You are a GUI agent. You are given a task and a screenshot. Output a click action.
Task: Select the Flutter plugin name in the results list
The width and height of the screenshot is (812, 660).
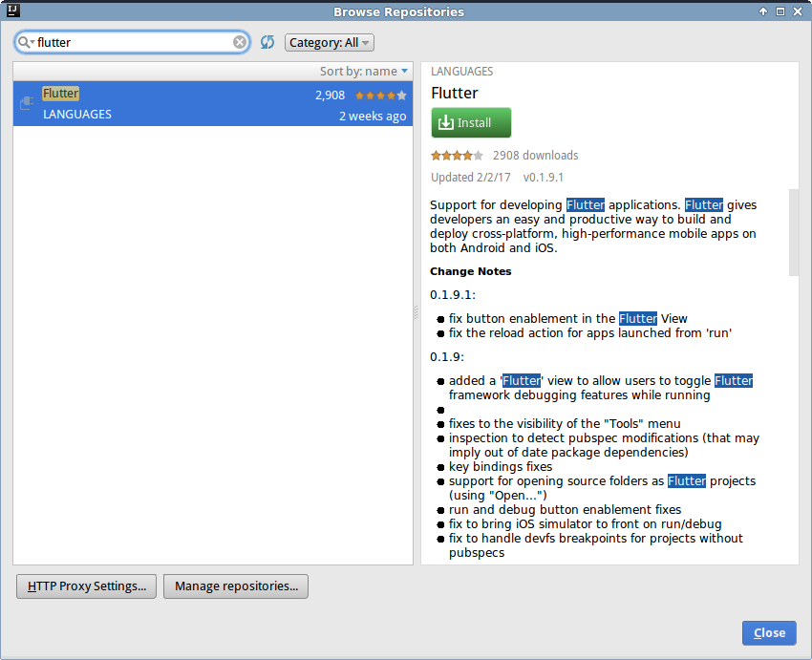coord(60,94)
